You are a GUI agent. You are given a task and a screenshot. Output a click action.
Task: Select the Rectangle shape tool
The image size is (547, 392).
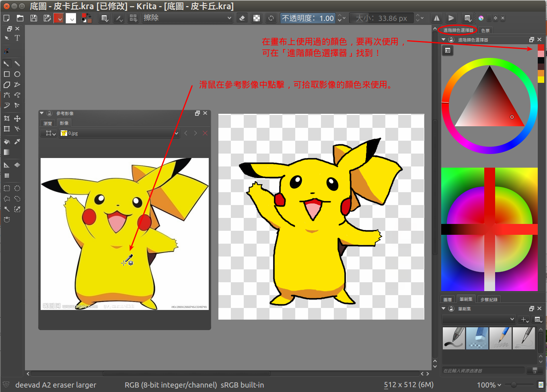[7, 74]
